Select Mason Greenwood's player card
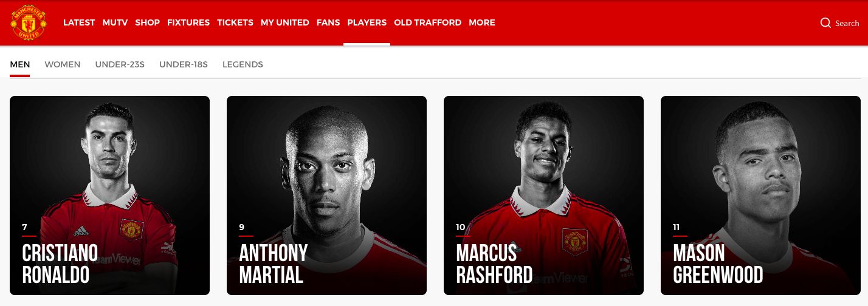This screenshot has height=306, width=868. [x=760, y=195]
